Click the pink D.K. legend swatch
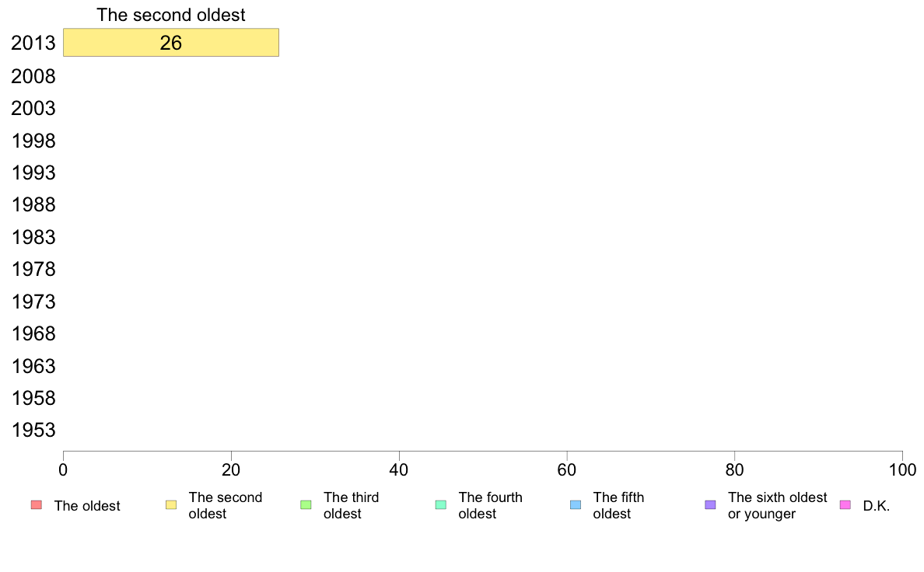Viewport: 924px width, 572px height. click(x=845, y=505)
